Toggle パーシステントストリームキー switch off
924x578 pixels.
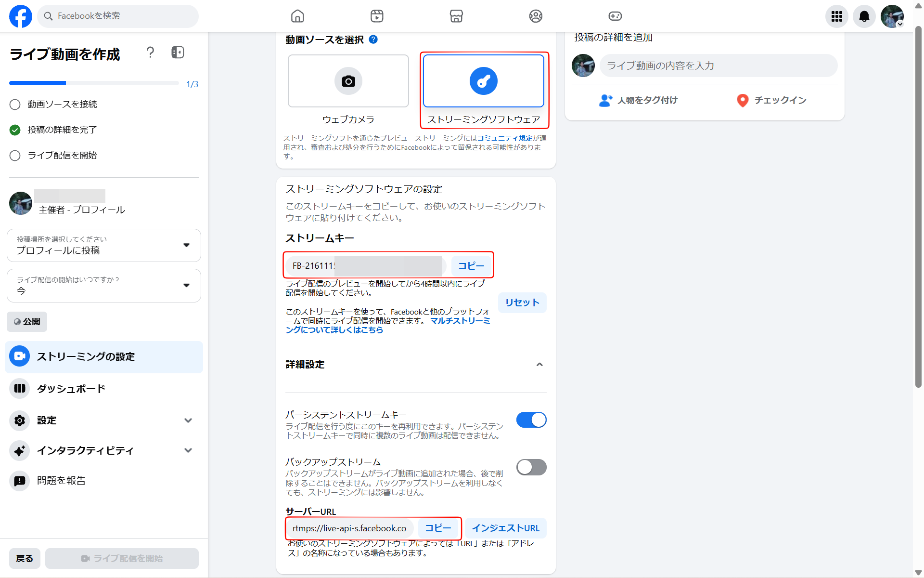tap(531, 420)
